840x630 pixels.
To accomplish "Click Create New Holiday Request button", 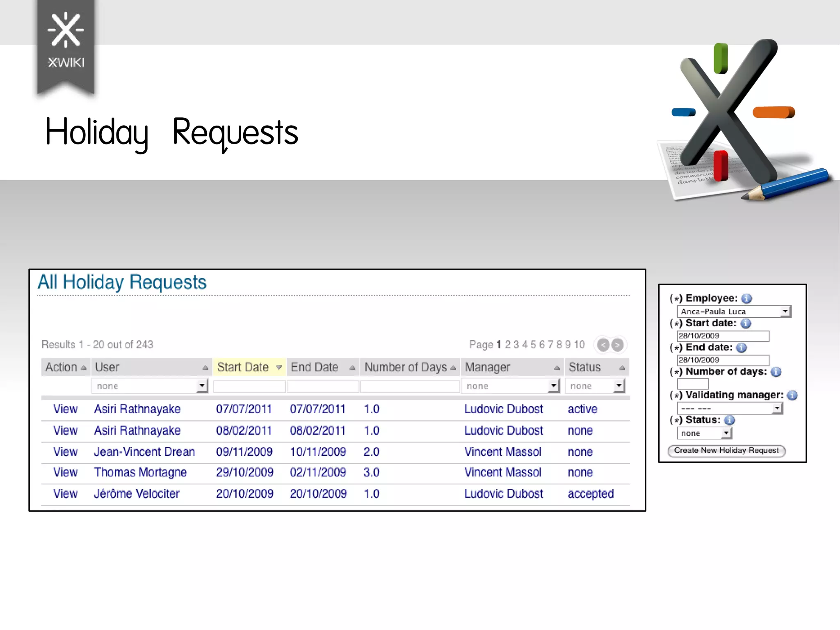I will tap(726, 451).
